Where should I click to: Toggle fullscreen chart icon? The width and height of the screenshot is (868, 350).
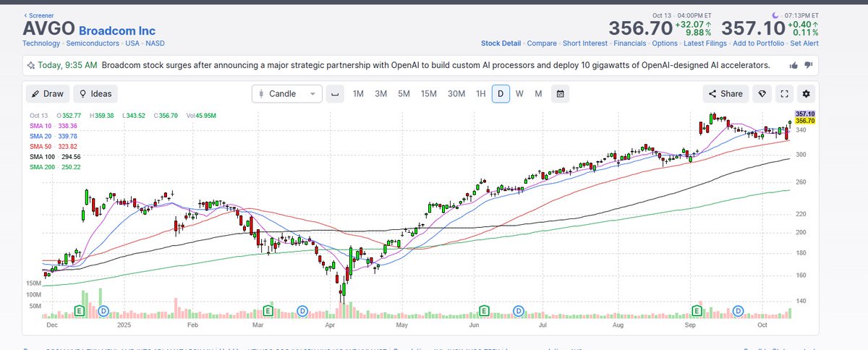coord(784,93)
